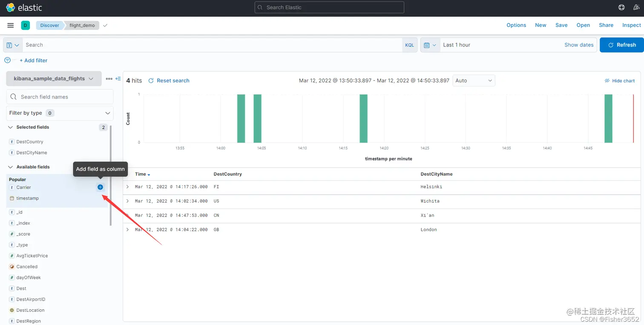This screenshot has width=644, height=325.
Task: Expand the London document row
Action: (127, 229)
